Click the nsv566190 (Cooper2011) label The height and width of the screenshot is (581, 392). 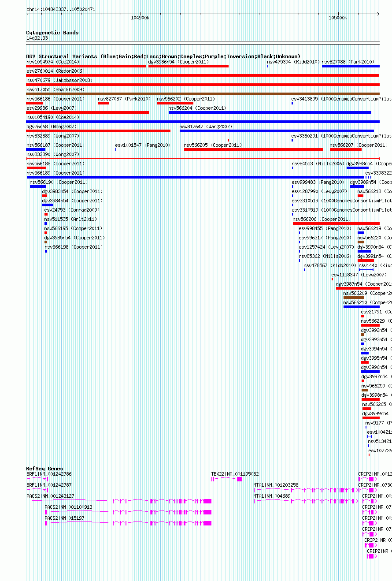59,182
